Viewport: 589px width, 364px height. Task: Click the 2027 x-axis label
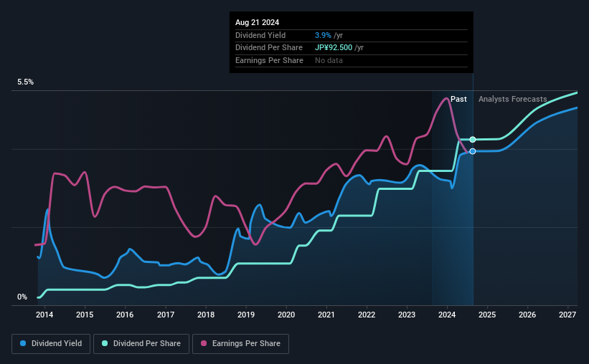pyautogui.click(x=567, y=315)
